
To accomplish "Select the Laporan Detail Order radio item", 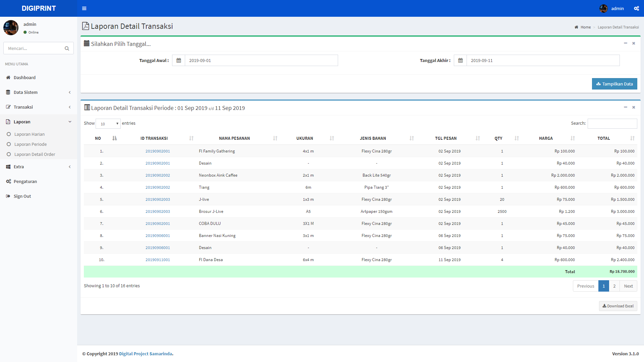I will point(35,154).
